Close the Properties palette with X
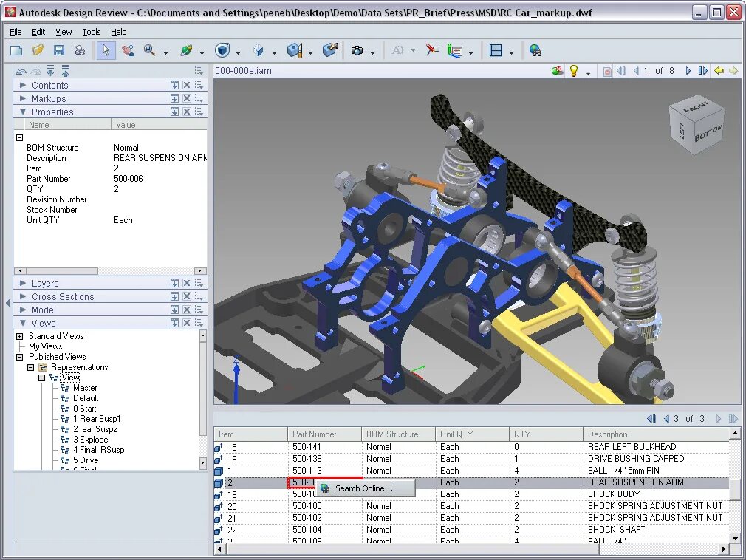 coord(186,112)
